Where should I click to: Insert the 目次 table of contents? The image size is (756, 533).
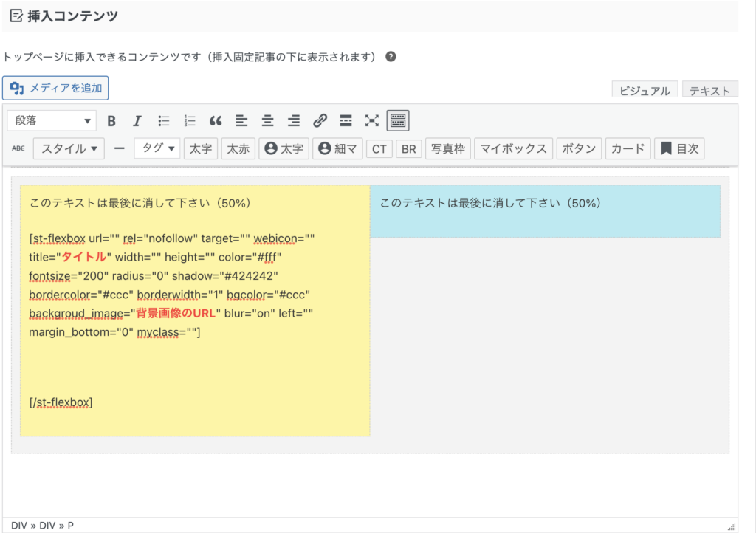pyautogui.click(x=679, y=148)
